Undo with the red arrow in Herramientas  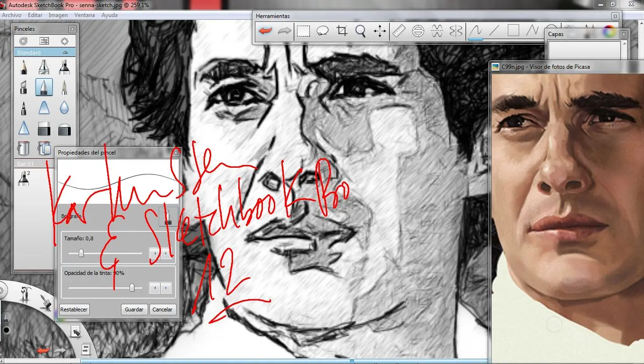click(x=265, y=31)
